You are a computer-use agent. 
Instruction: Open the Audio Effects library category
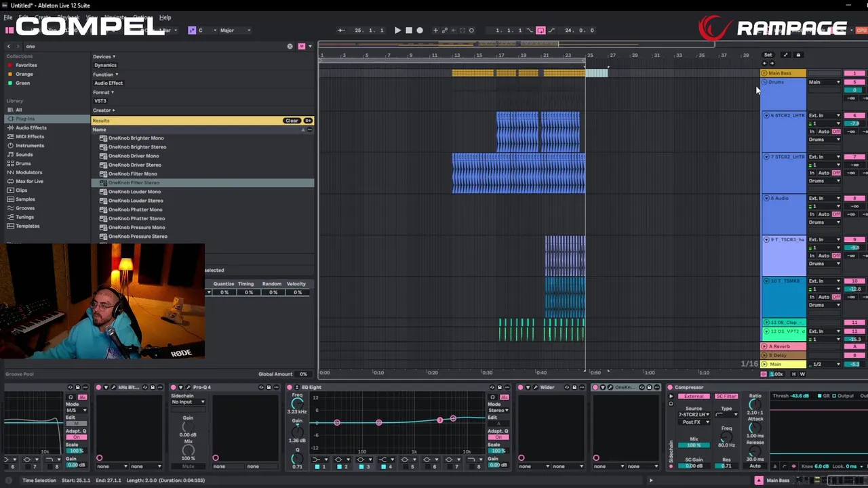(31, 127)
